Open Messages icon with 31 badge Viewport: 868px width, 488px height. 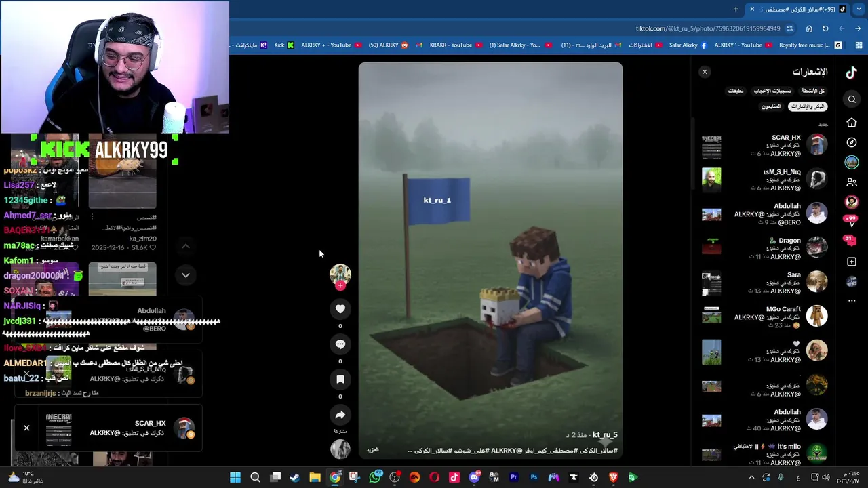click(851, 241)
